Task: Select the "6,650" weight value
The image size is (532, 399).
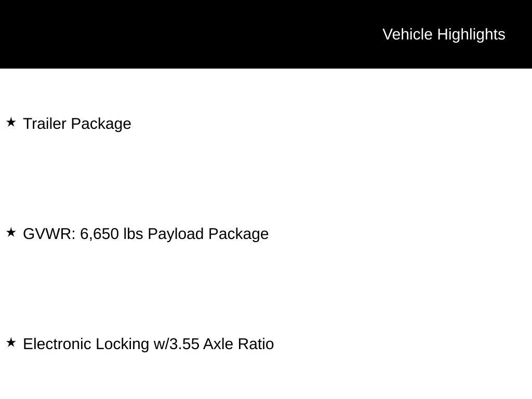Action: (x=99, y=234)
